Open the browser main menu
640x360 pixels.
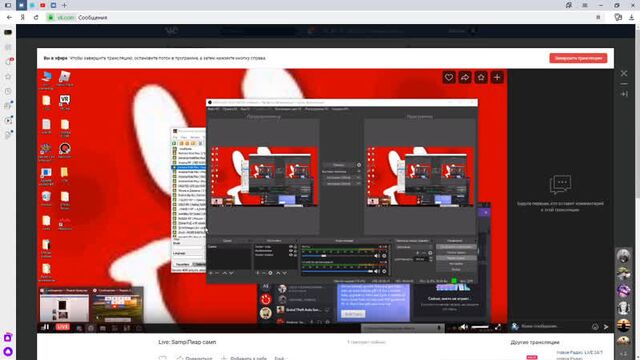click(584, 5)
